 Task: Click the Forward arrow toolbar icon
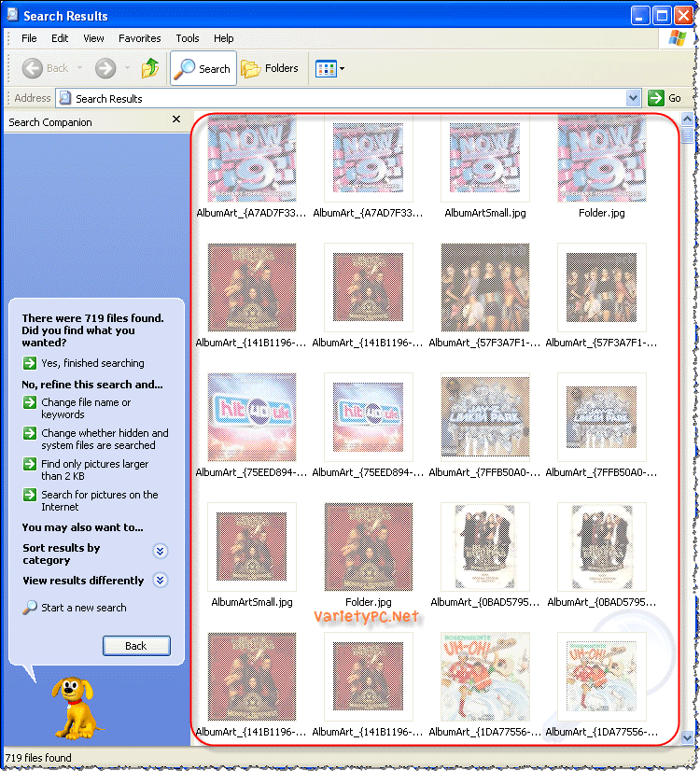[x=105, y=68]
